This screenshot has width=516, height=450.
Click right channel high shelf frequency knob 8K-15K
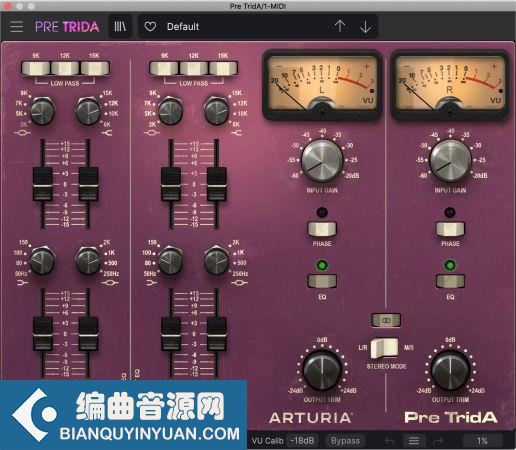[x=216, y=111]
